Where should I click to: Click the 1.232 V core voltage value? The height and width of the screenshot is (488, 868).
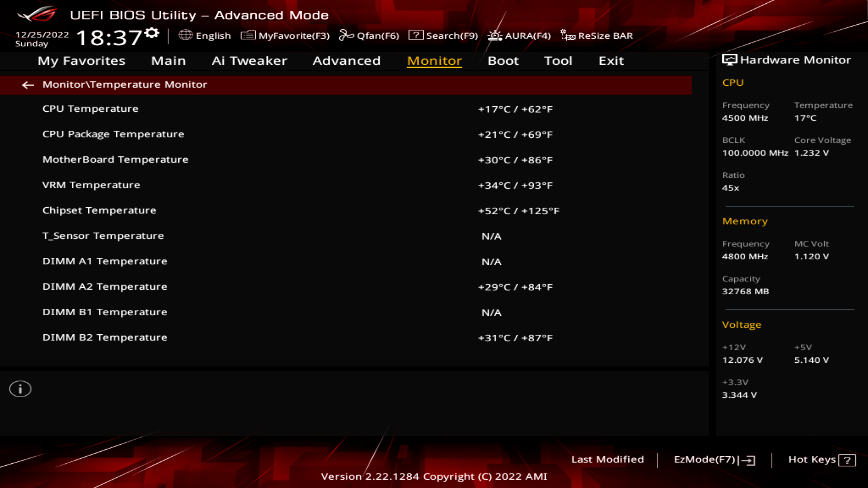click(811, 153)
